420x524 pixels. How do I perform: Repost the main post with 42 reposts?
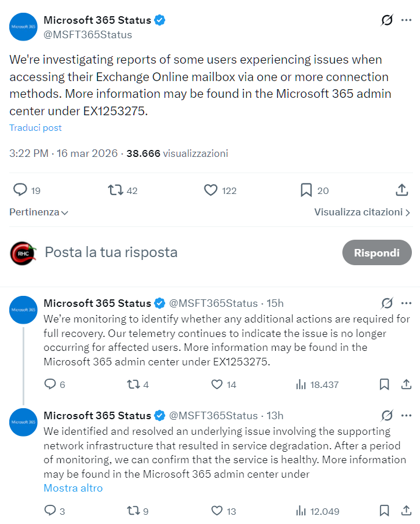[x=116, y=190]
